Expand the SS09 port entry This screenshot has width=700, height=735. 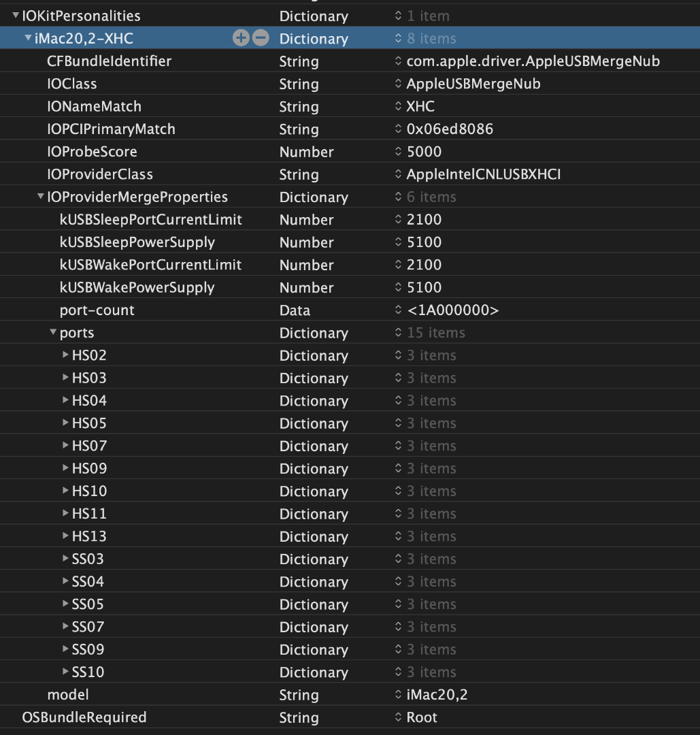tap(65, 649)
